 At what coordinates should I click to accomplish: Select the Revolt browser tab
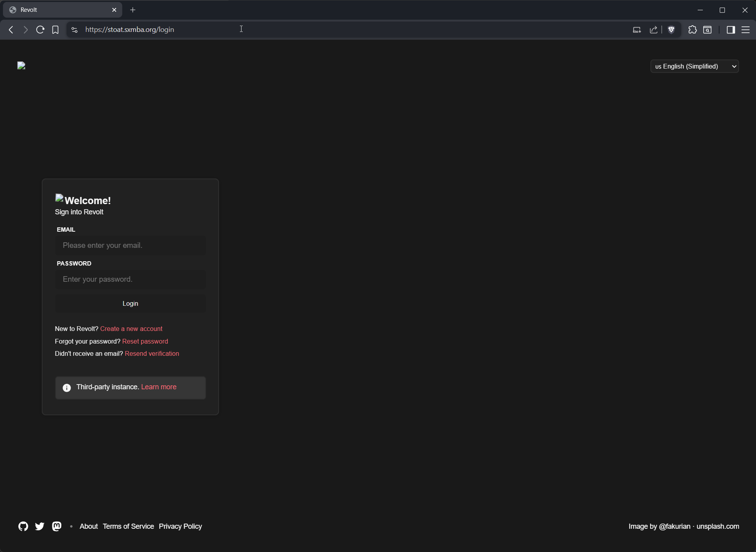63,10
